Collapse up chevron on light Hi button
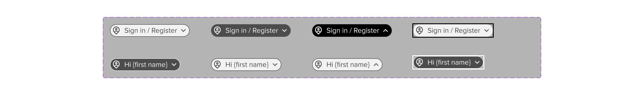644x96 pixels. [x=376, y=65]
